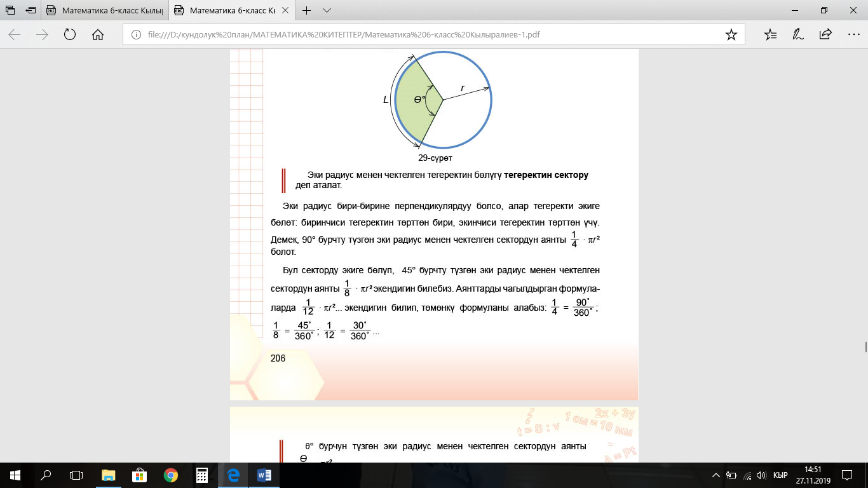Switch КЫР keyboard language indicator
The height and width of the screenshot is (488, 868).
(780, 475)
